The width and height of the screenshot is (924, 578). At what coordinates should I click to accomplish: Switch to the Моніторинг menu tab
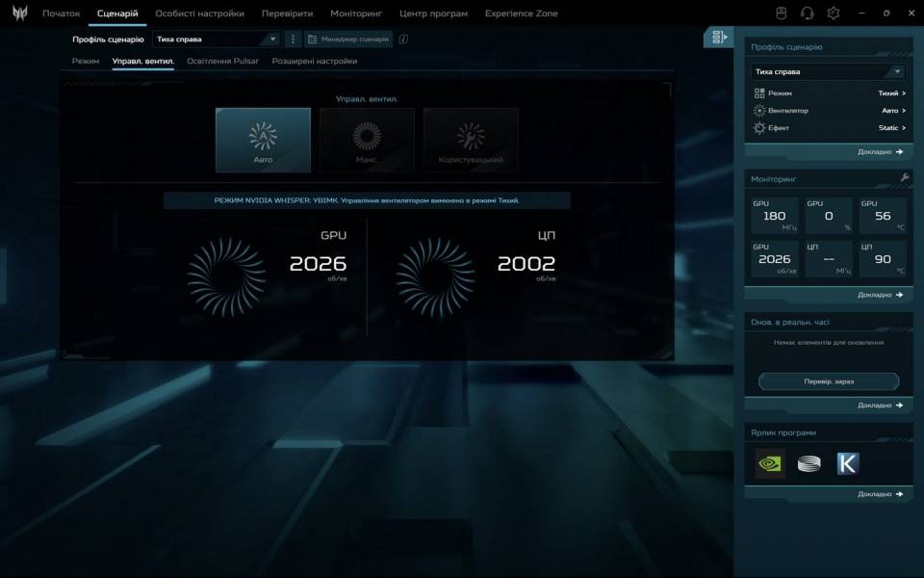coord(356,13)
